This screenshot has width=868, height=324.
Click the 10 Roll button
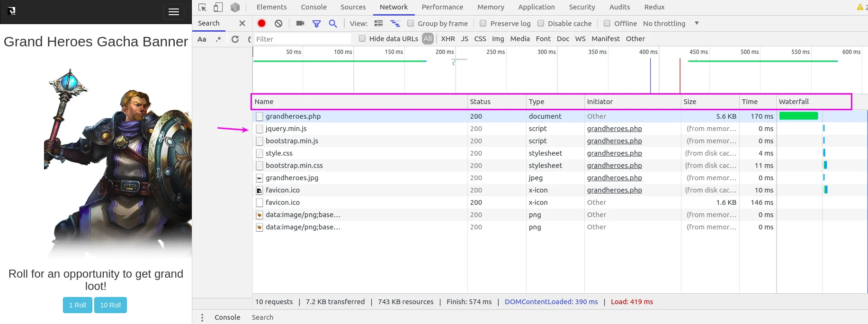(x=110, y=305)
